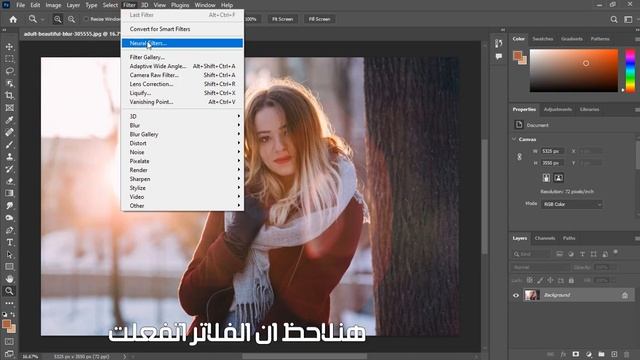The width and height of the screenshot is (640, 360).
Task: Select the Horizontal Type tool
Action: [x=9, y=242]
